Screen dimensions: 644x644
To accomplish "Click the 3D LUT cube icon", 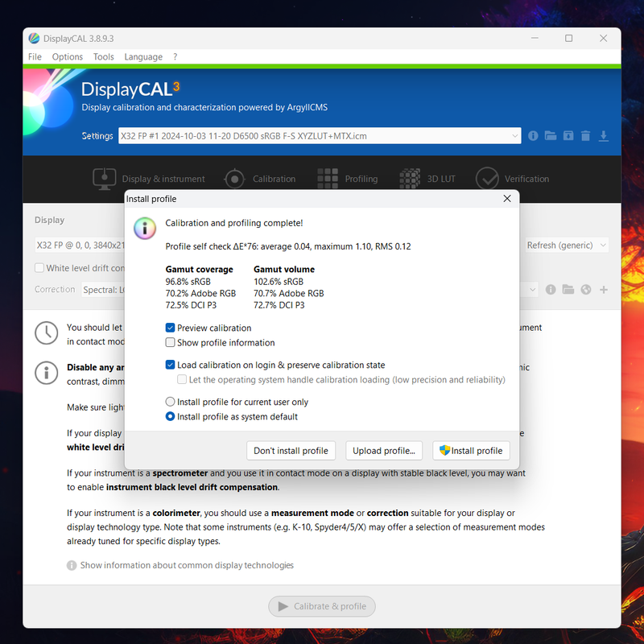I will pyautogui.click(x=410, y=179).
